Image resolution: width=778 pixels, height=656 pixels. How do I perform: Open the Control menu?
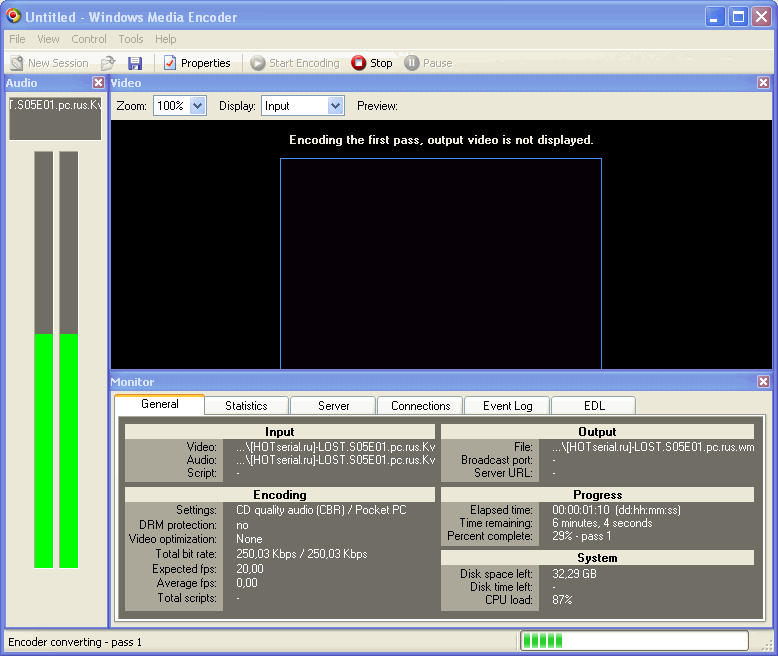89,39
